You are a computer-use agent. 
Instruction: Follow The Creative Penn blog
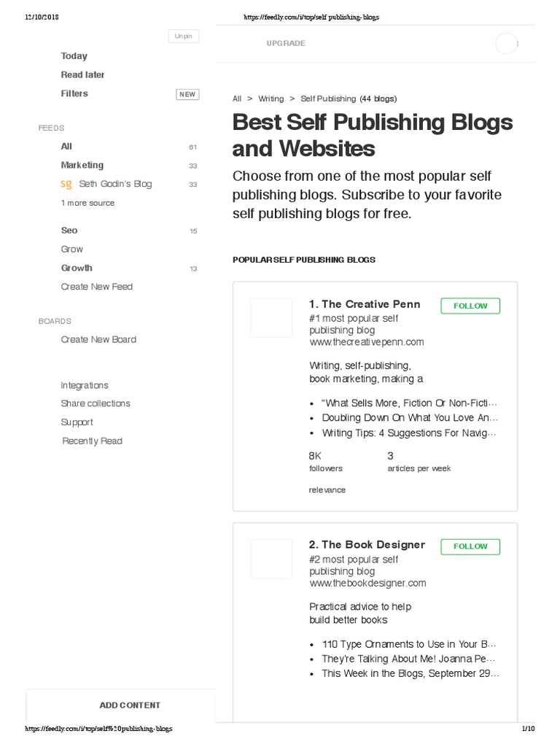click(x=470, y=306)
